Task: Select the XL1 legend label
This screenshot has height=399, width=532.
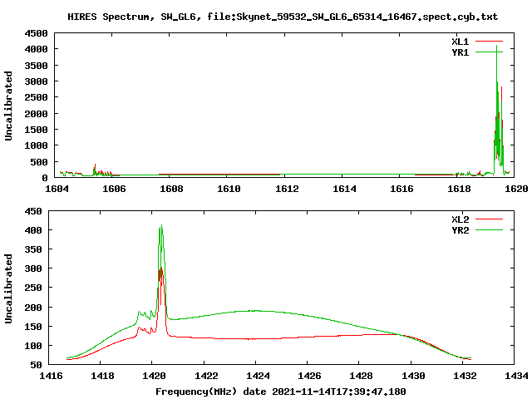Action: [x=460, y=42]
